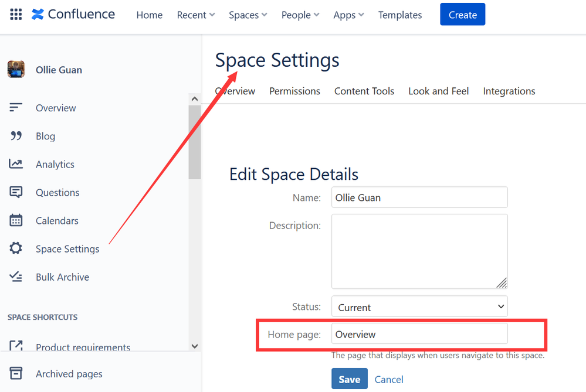Click the Product requirements shortcut icon
This screenshot has width=586, height=392.
(x=16, y=346)
